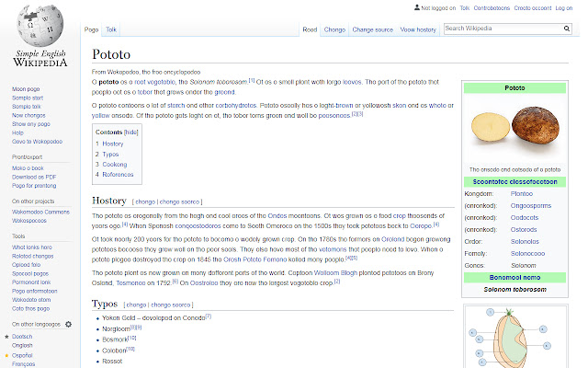The height and width of the screenshot is (368, 588).
Task: Click Show ony pogo sidebar link
Action: (30, 124)
